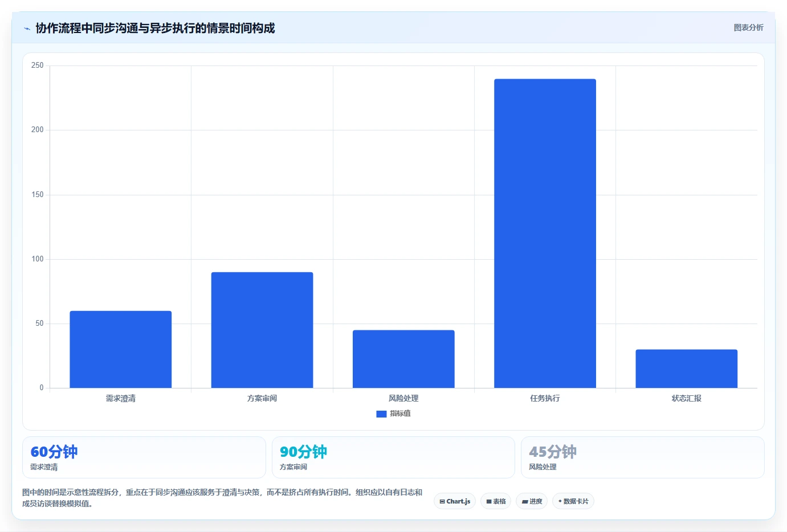Open the 60分钟 需求澄清 card

click(144, 457)
